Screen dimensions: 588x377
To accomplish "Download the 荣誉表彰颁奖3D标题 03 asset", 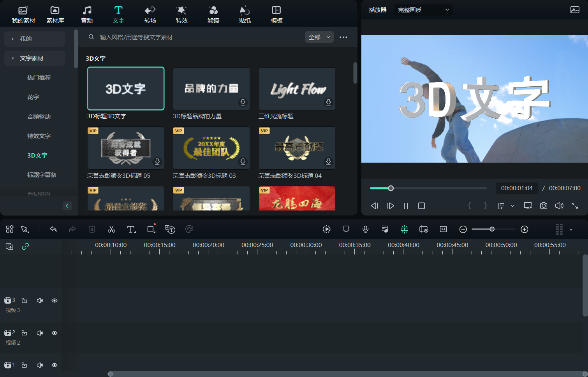I will point(243,162).
